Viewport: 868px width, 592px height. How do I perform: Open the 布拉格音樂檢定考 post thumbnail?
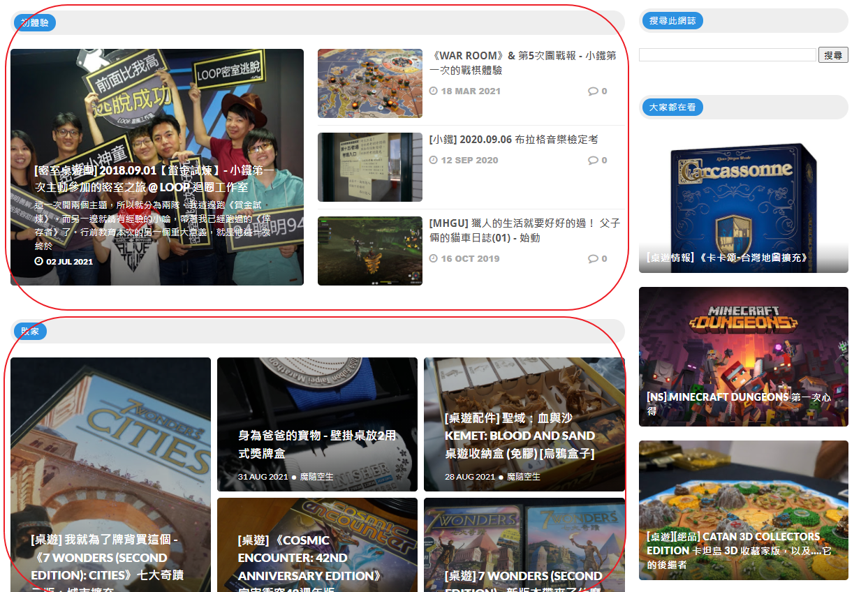point(370,168)
